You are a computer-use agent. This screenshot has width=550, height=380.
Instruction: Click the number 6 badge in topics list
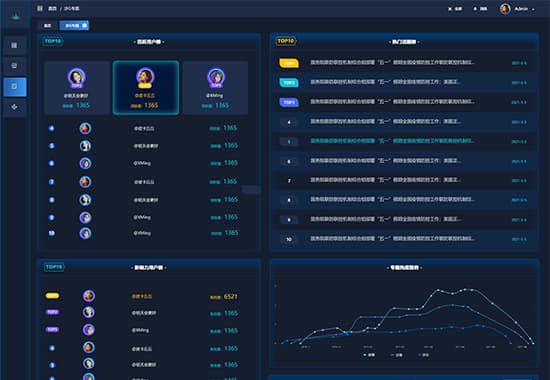tap(289, 161)
